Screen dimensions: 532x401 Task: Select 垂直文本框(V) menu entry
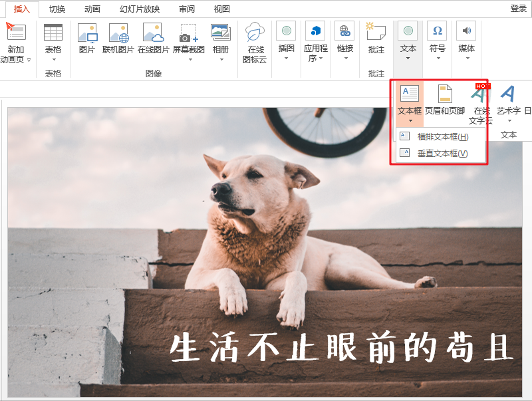[x=440, y=154]
